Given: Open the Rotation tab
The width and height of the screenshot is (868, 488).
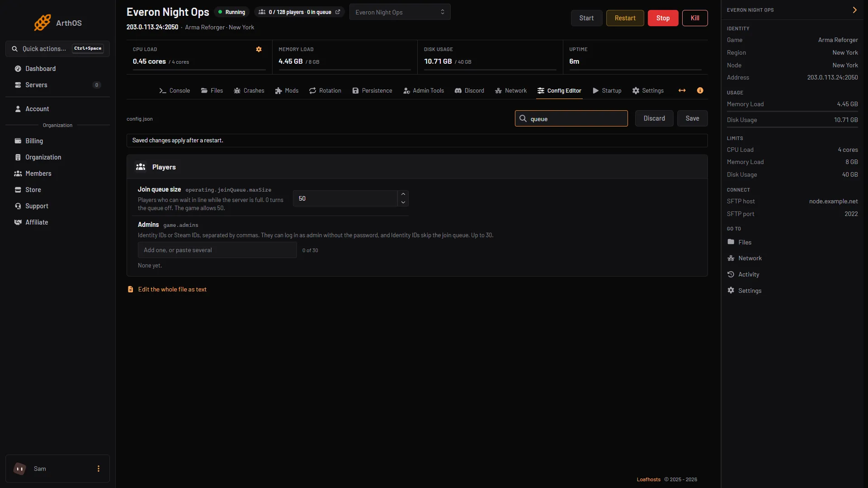Looking at the screenshot, I should (325, 91).
